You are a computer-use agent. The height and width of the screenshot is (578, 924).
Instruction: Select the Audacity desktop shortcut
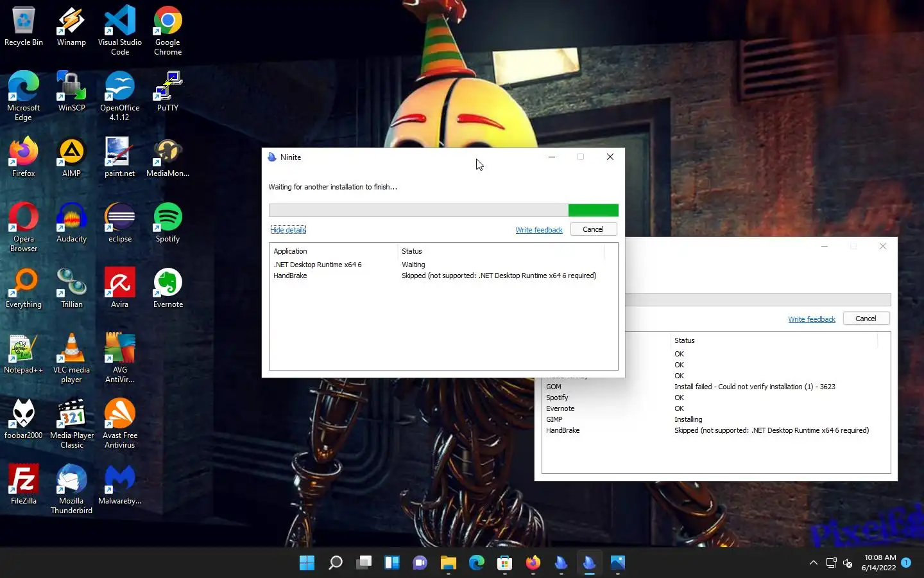pyautogui.click(x=71, y=222)
